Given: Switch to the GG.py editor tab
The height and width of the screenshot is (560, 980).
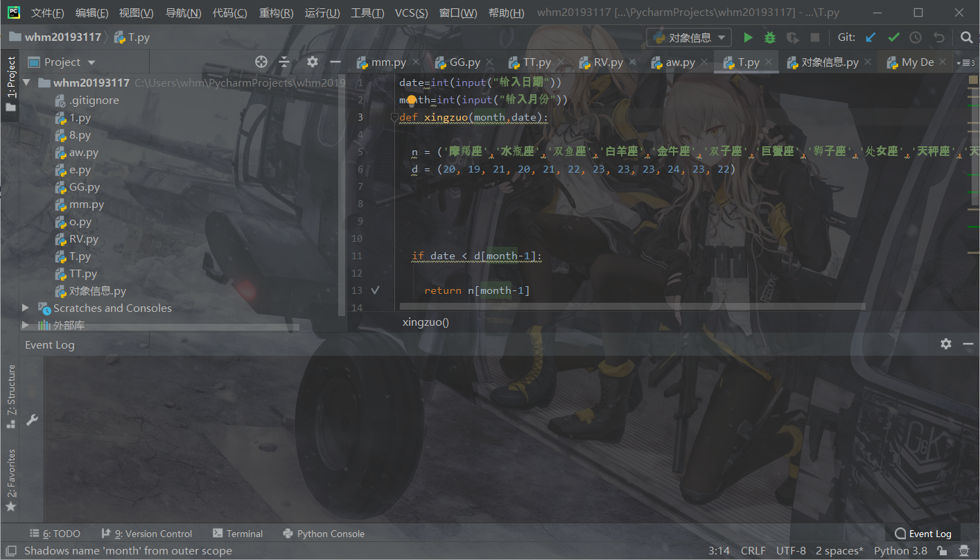Looking at the screenshot, I should point(464,62).
